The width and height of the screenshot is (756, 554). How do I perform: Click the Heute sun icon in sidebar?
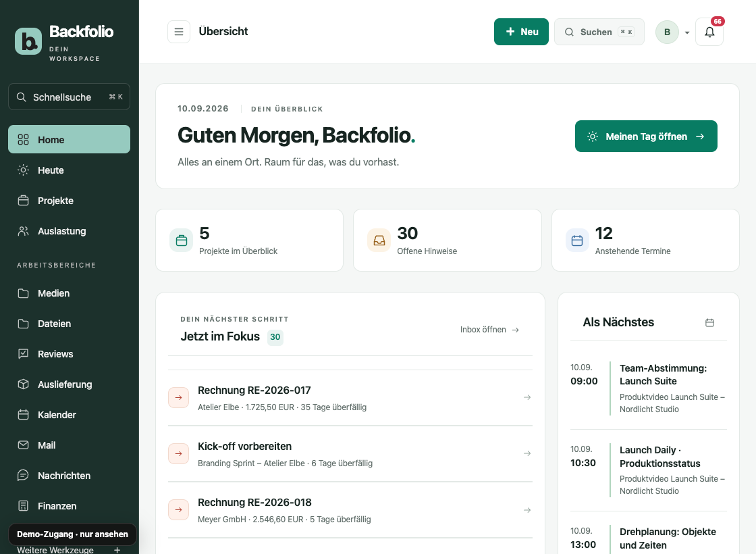click(x=23, y=170)
